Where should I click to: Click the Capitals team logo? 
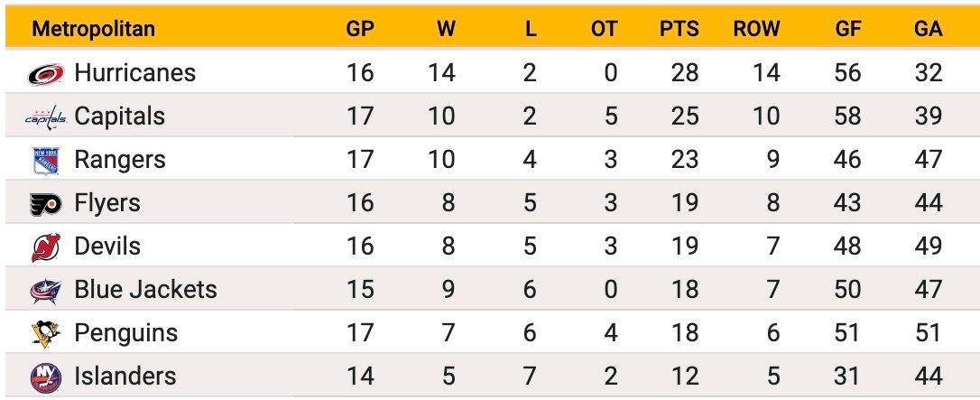tap(46, 116)
